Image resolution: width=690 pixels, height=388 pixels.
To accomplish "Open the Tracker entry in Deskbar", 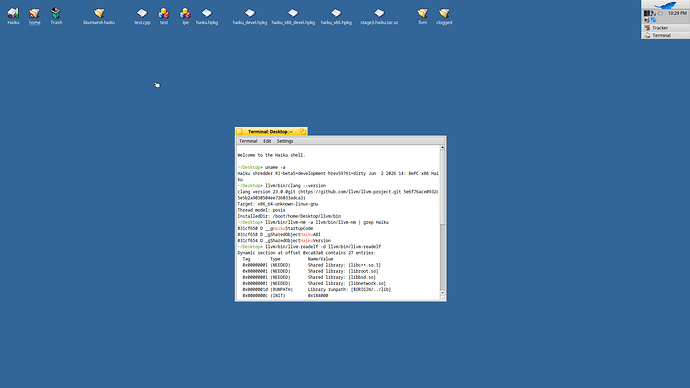I will (x=665, y=28).
